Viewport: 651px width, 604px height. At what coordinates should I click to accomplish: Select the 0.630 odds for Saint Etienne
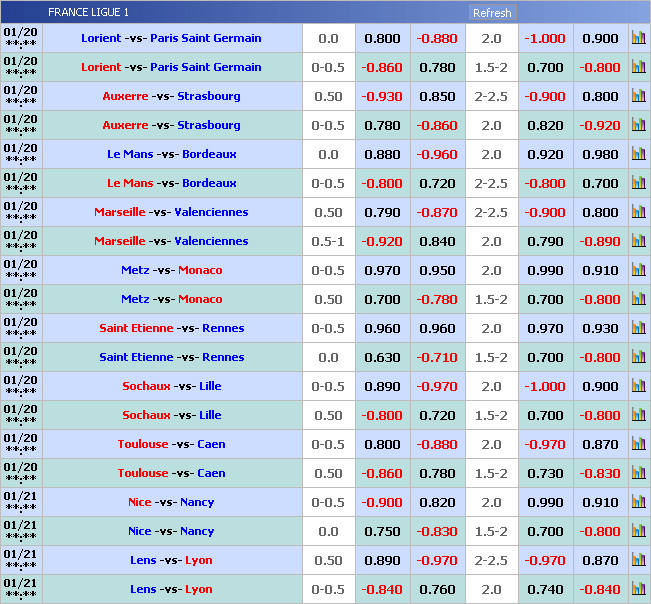point(382,358)
